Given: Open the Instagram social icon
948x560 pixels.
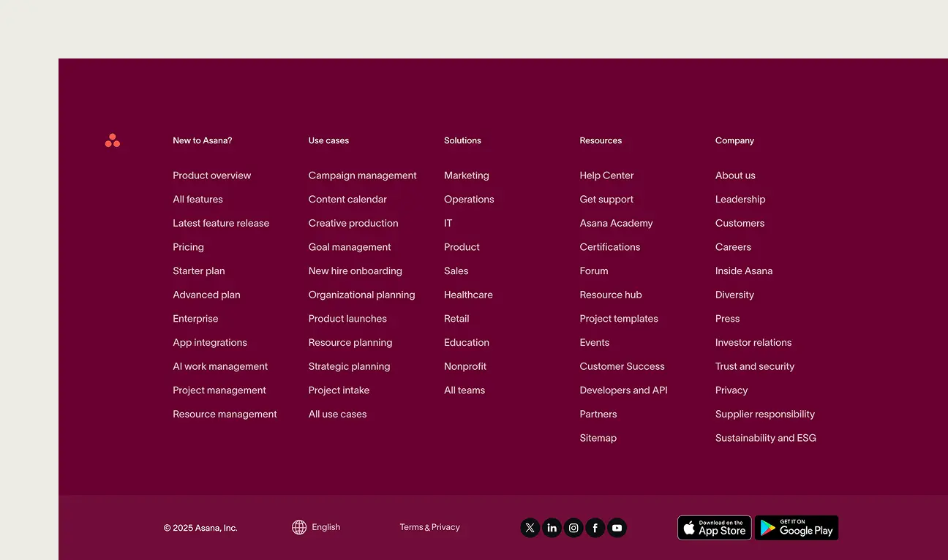Looking at the screenshot, I should click(x=574, y=528).
